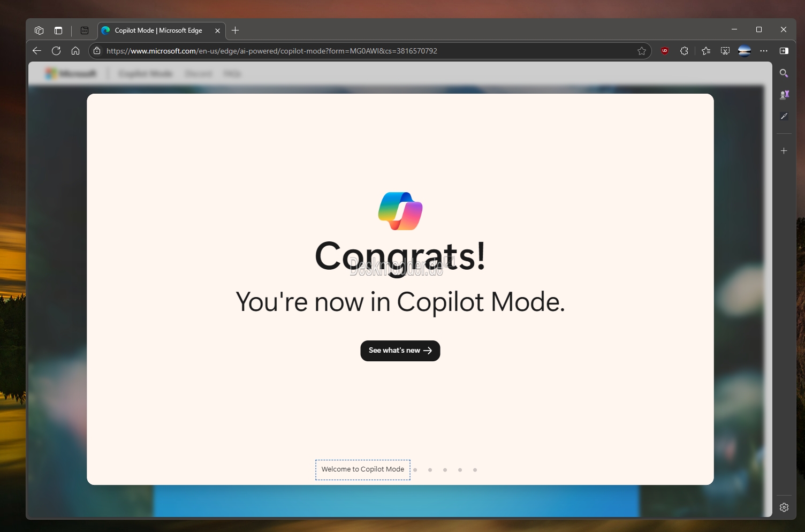Focus the URL address bar
This screenshot has height=532, width=805.
[369, 51]
